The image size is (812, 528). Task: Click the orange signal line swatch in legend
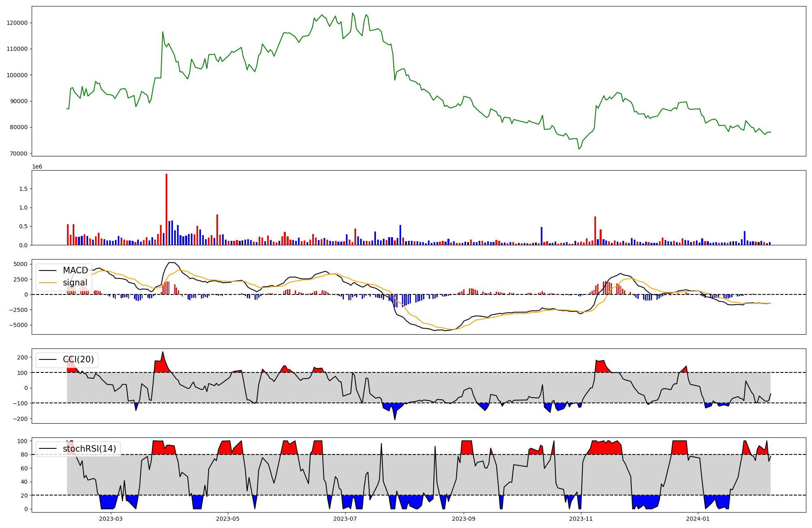[48, 283]
